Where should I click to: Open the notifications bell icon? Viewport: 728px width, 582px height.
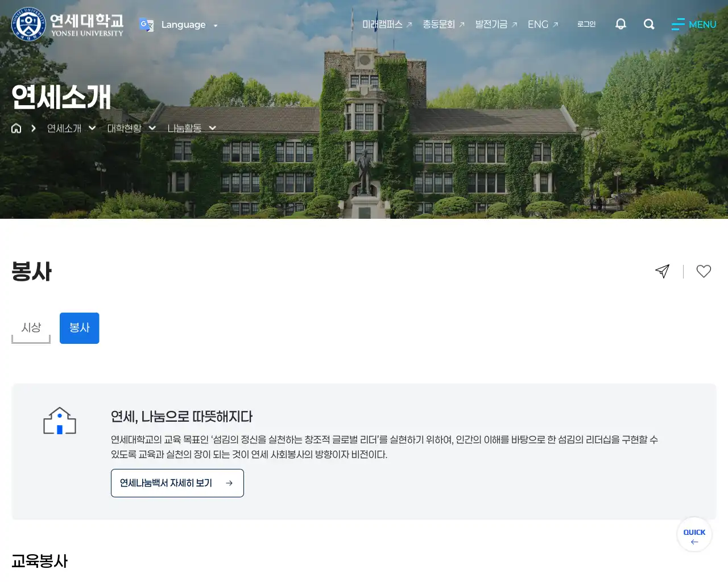tap(621, 24)
